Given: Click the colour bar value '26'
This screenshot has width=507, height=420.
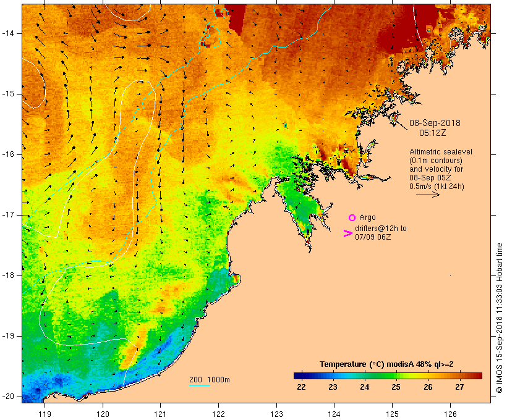Looking at the screenshot, I should (x=428, y=387).
